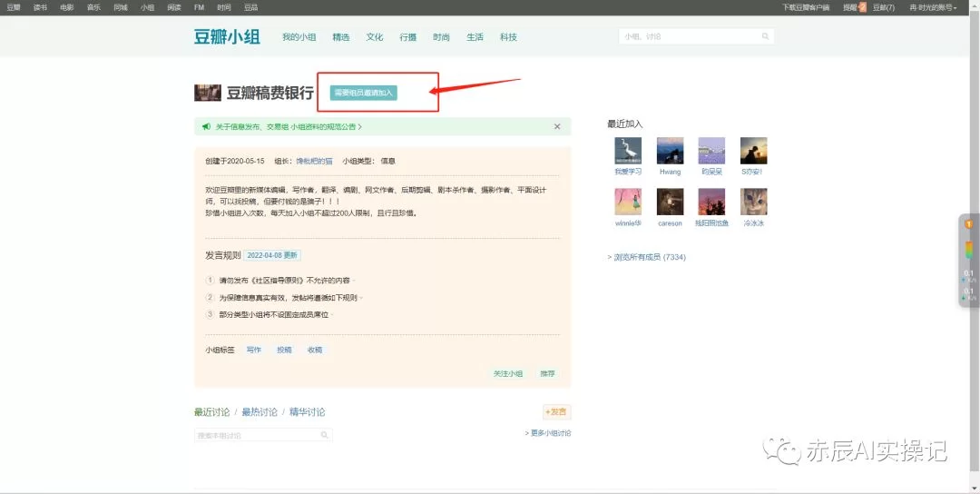Click the 投稿 group tag
Screen dimensions: 980x494
[x=284, y=351]
